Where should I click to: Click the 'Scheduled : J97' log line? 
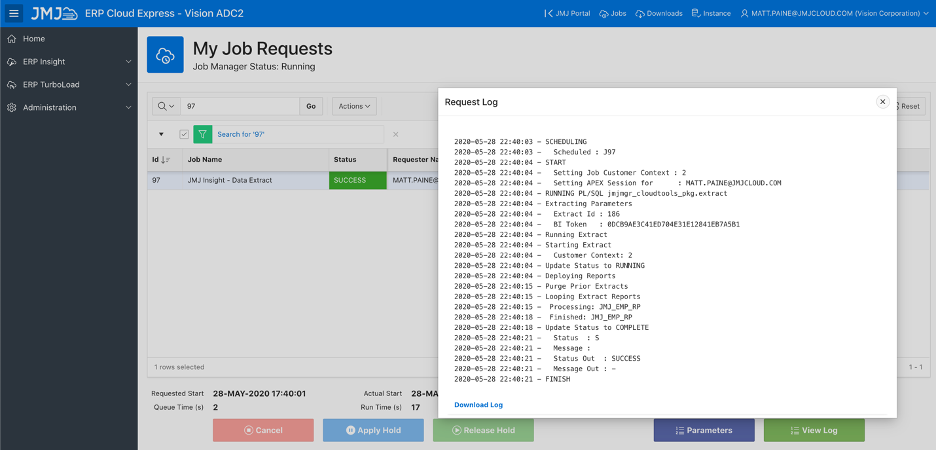point(535,152)
